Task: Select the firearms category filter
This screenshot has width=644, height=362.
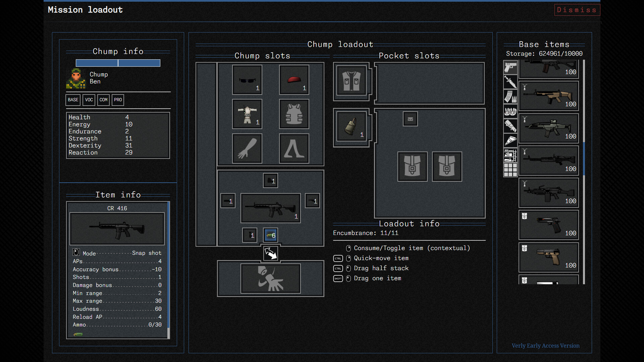Action: [510, 67]
